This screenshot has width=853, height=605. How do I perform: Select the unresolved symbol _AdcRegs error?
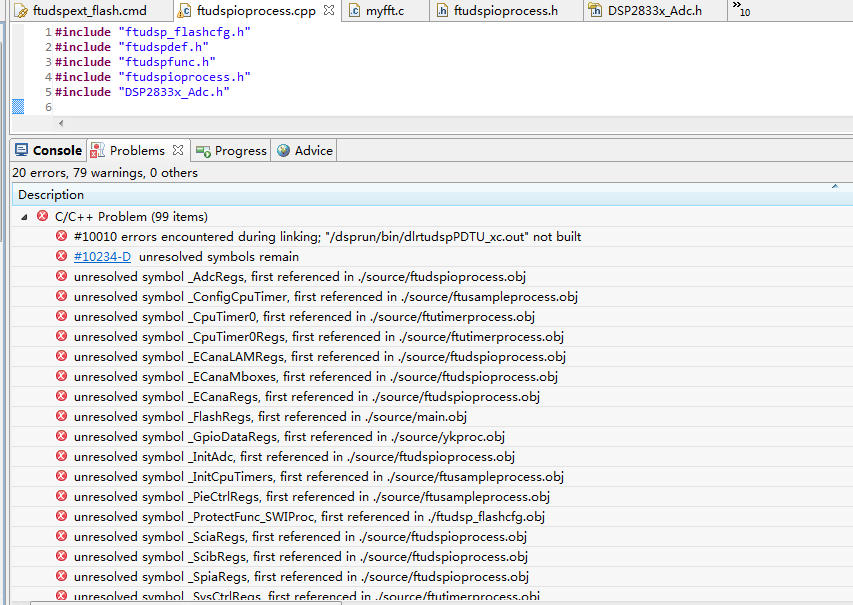tap(432, 277)
